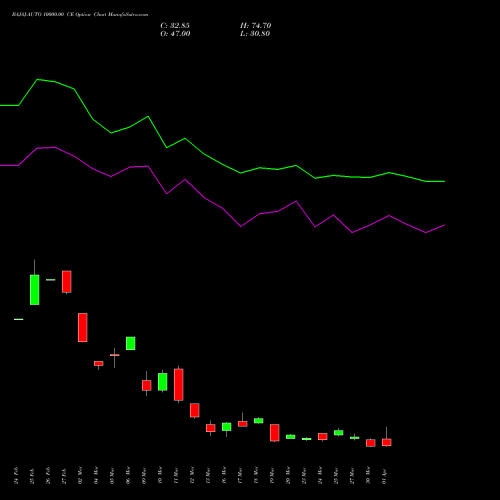Click the 27 Feb date label
The image size is (500, 500).
tap(64, 475)
